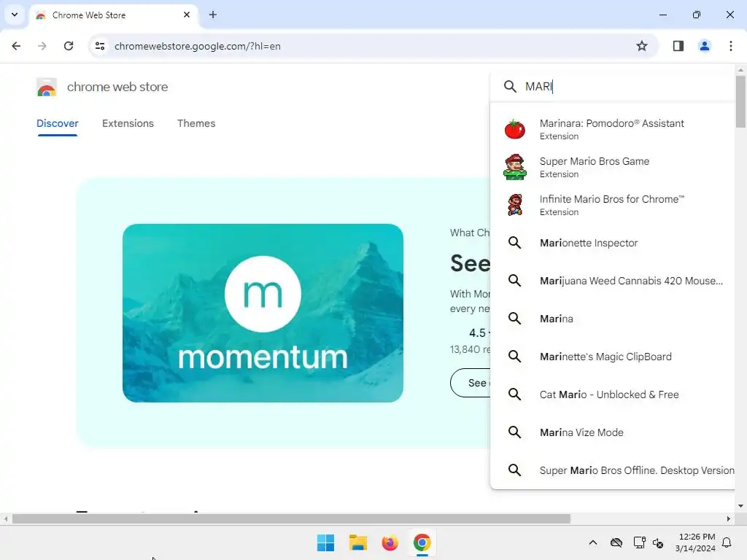
Task: Click the cloud sync tray icon
Action: click(616, 542)
